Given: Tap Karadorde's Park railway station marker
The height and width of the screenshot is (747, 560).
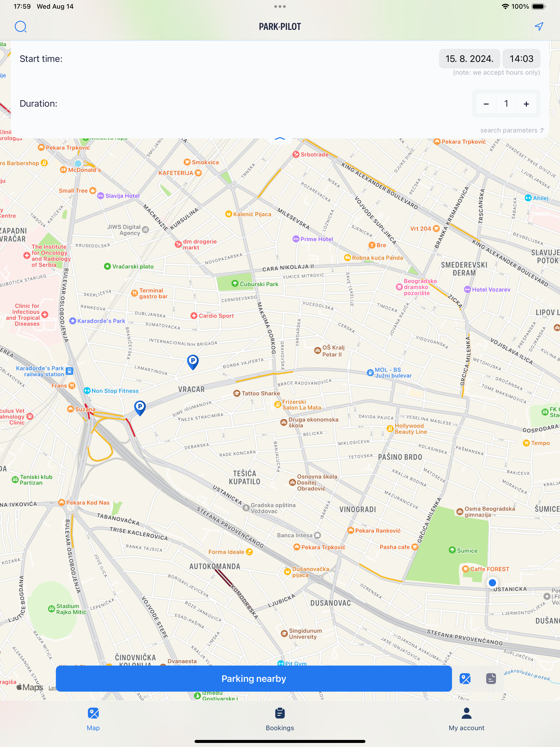Looking at the screenshot, I should pyautogui.click(x=69, y=371).
